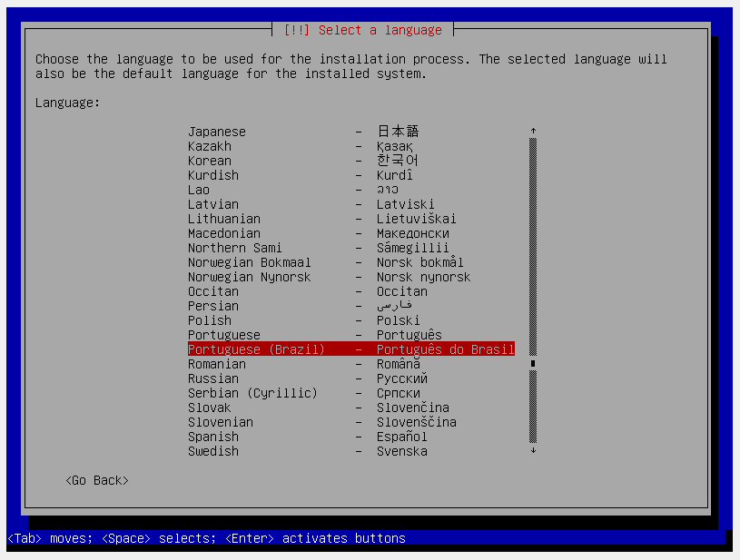Click highlighted Portuguese (Brazil) row
The image size is (740, 560).
[351, 349]
